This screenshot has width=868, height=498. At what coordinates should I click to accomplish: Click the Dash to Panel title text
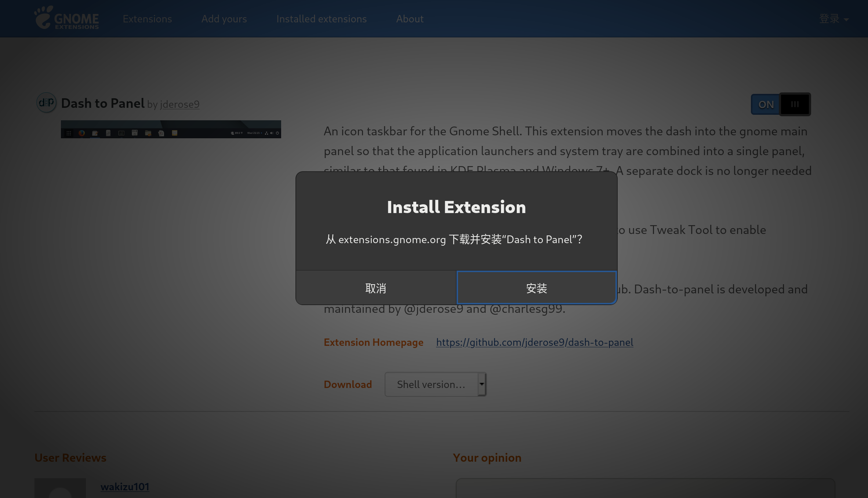pos(103,103)
